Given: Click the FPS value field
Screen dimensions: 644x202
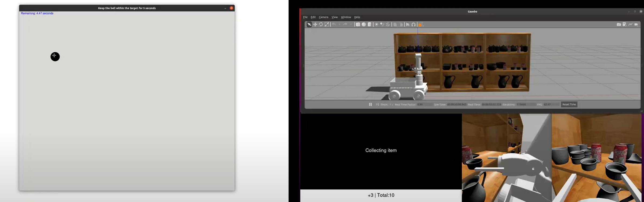Looking at the screenshot, I should [x=551, y=104].
